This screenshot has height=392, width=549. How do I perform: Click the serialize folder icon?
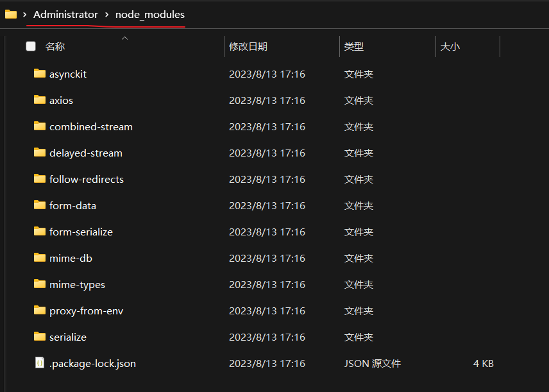point(40,336)
